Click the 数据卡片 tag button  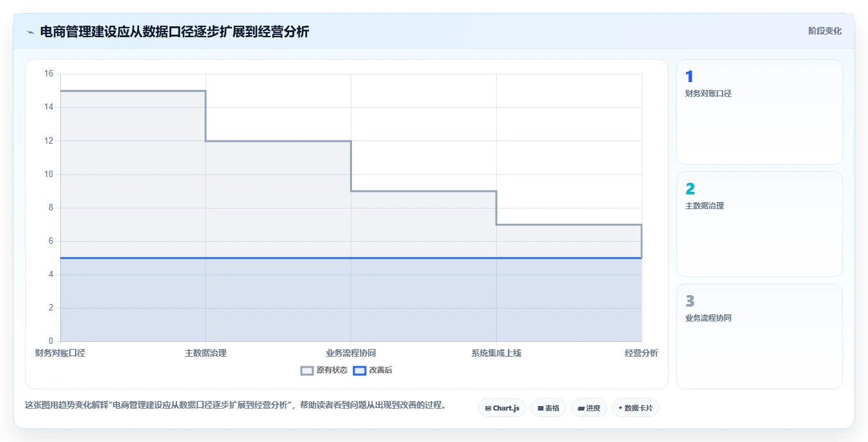tap(635, 408)
